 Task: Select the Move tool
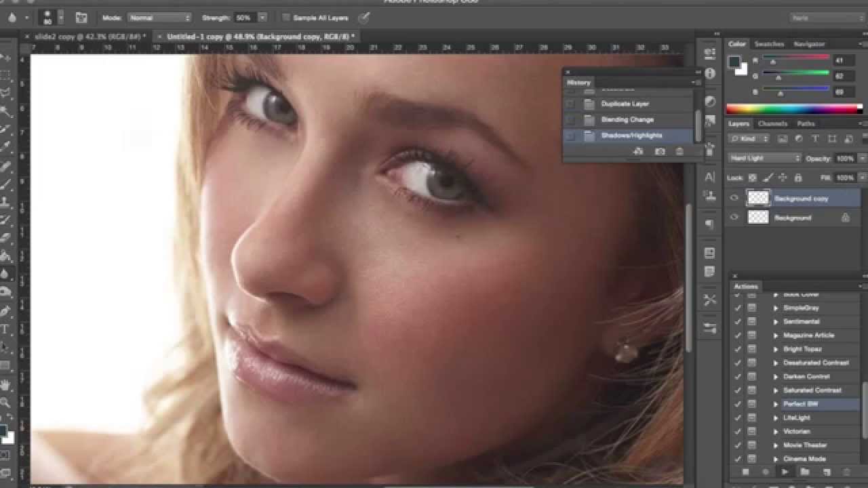[x=5, y=58]
